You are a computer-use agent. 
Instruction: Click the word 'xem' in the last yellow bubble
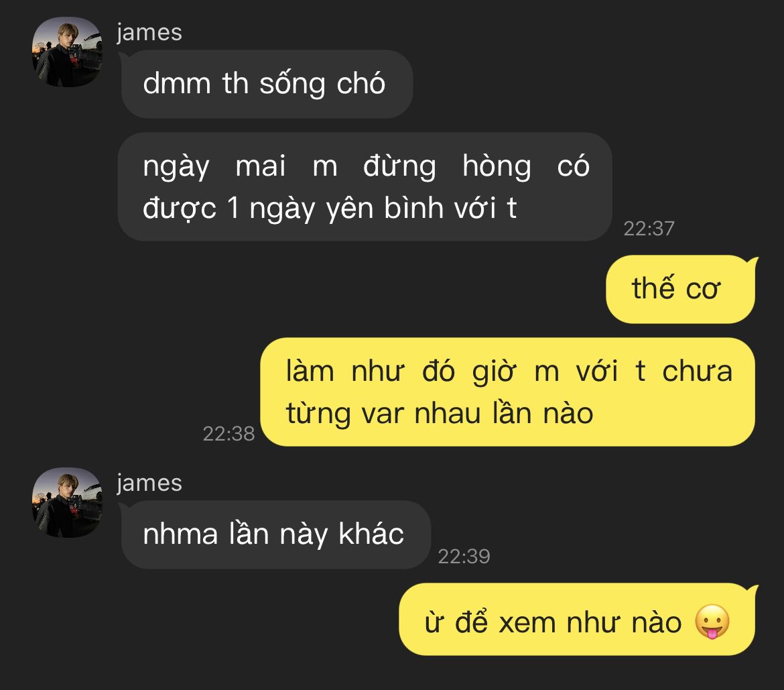(x=527, y=624)
